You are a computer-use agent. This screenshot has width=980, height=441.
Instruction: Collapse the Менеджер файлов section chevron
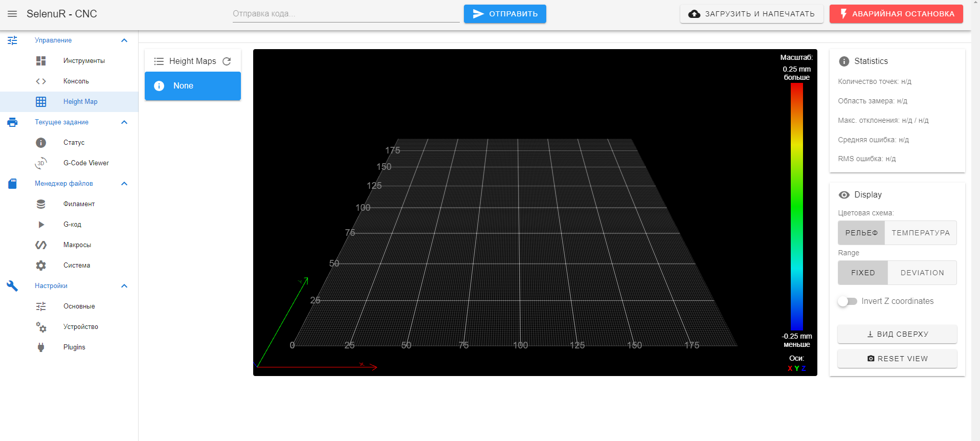coord(124,184)
